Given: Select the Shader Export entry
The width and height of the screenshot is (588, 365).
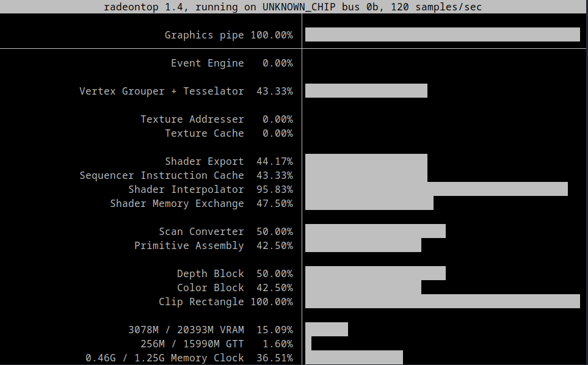Looking at the screenshot, I should 205,161.
